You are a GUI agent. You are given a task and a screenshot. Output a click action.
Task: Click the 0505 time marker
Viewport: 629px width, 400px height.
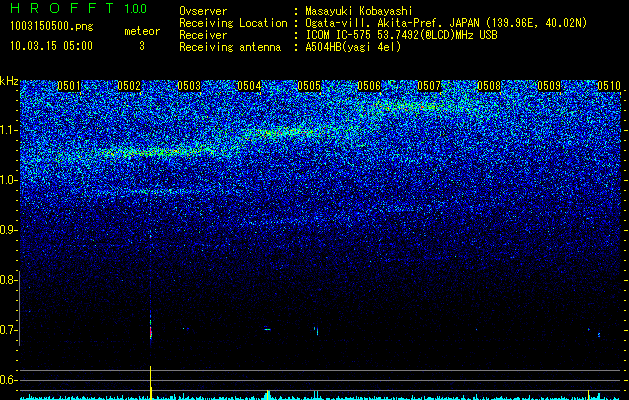pos(309,86)
